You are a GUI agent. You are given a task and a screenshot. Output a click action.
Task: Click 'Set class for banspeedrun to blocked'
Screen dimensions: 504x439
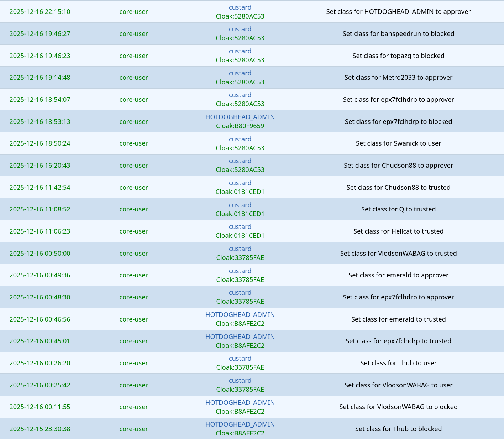coord(398,34)
